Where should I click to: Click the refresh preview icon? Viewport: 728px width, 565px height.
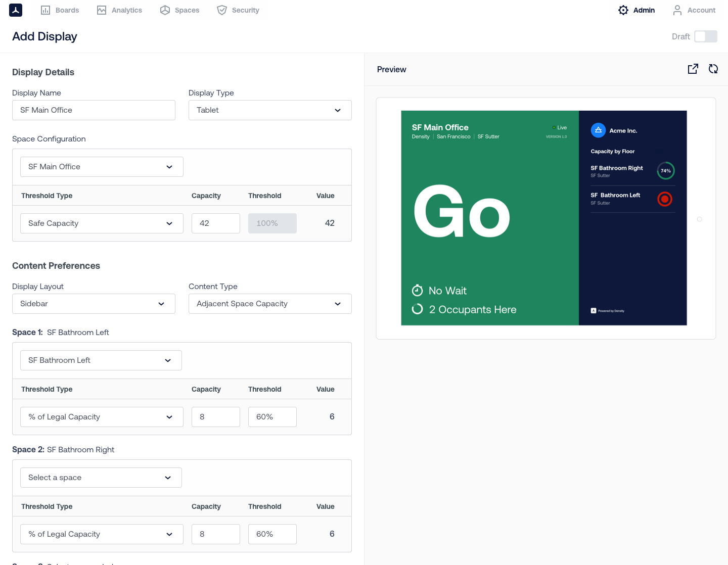[x=713, y=69]
